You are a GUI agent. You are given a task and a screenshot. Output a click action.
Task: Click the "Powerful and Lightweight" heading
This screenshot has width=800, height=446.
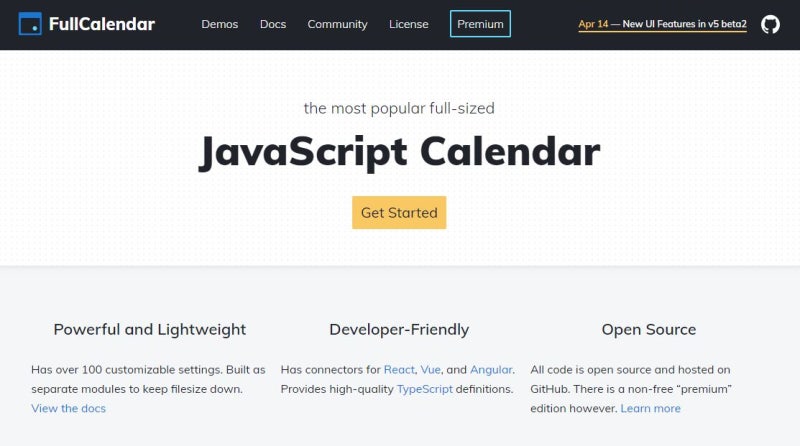click(150, 329)
